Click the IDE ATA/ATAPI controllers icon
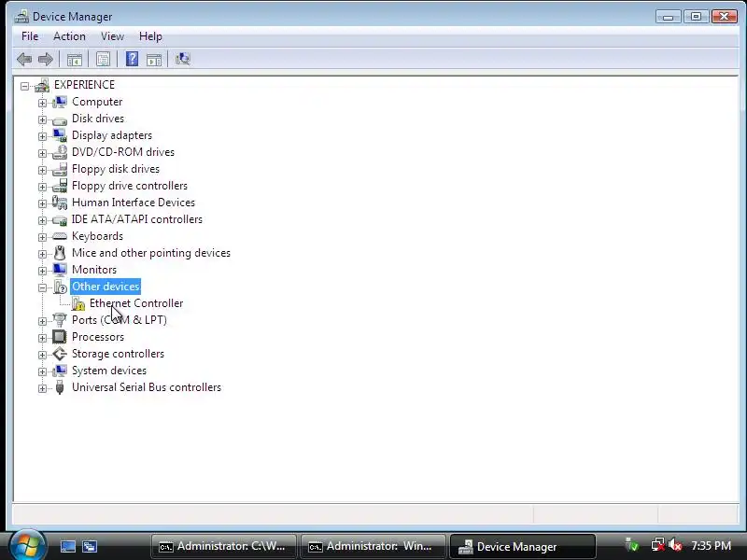Screen dimensions: 747x560 [60, 219]
